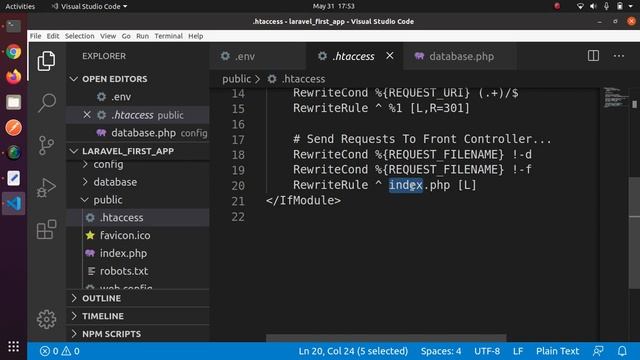Open the Source Control view
Viewport: 640px width, 360px height.
pyautogui.click(x=46, y=145)
